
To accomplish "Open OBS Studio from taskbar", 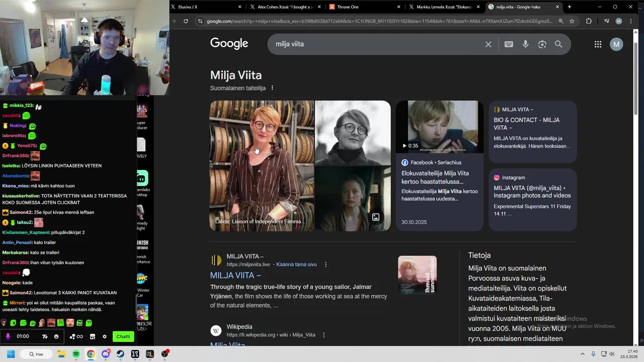I will 165,354.
